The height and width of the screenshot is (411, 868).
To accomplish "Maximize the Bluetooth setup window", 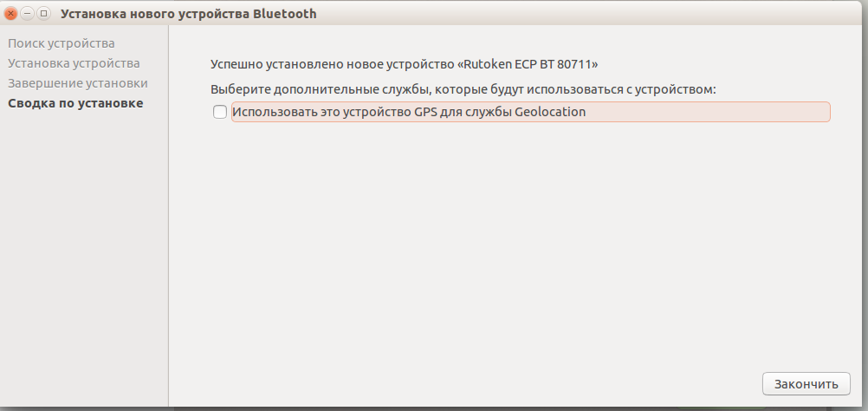I will point(43,14).
